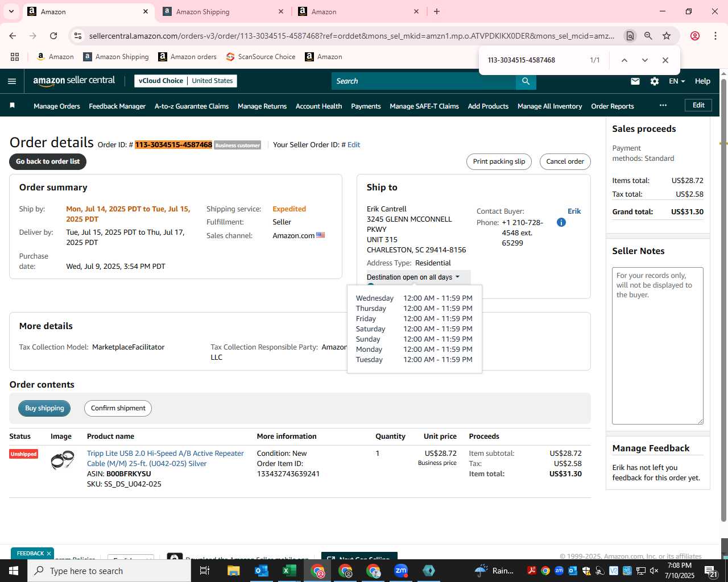Close the find-in-page bar

(x=665, y=60)
